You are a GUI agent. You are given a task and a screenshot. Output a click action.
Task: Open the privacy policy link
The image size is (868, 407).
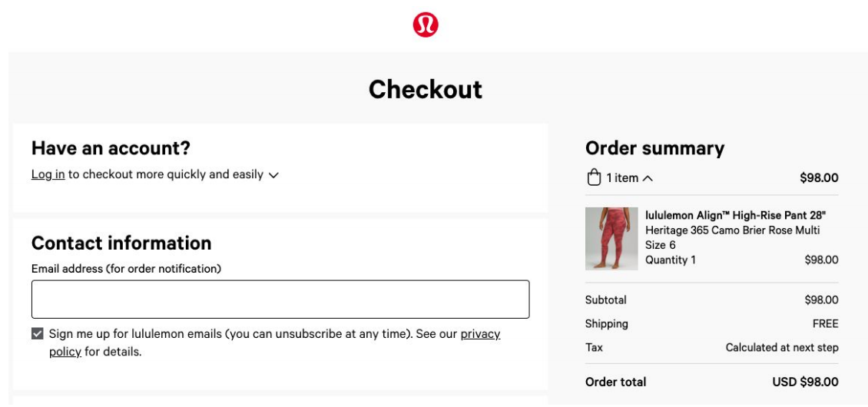(x=480, y=334)
